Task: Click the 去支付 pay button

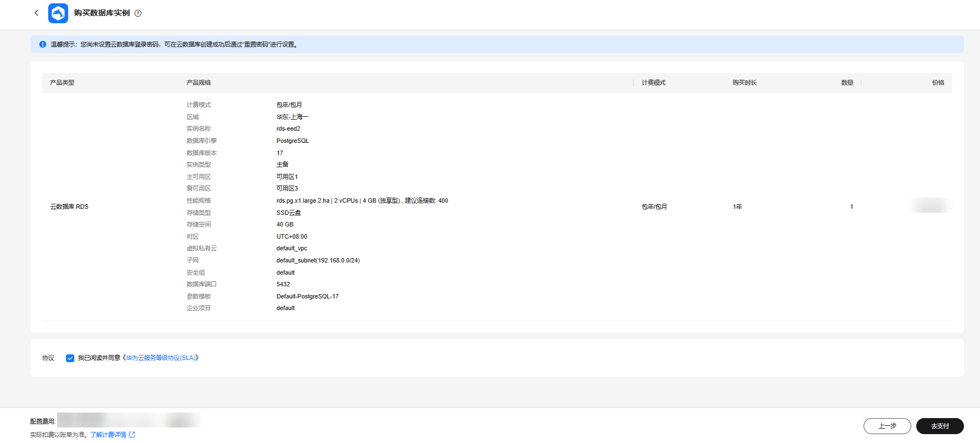Action: [940, 426]
